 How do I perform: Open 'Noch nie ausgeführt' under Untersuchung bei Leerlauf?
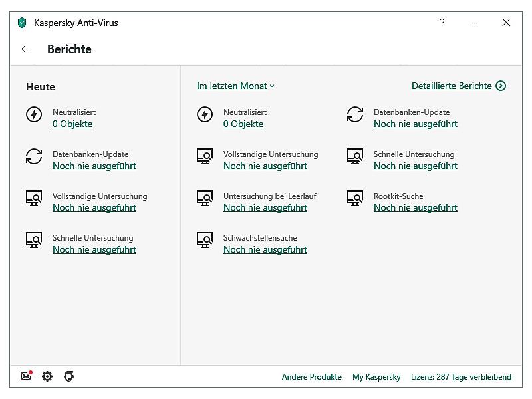pos(265,207)
